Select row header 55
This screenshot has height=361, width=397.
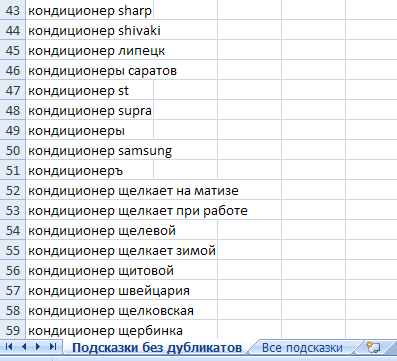click(13, 251)
